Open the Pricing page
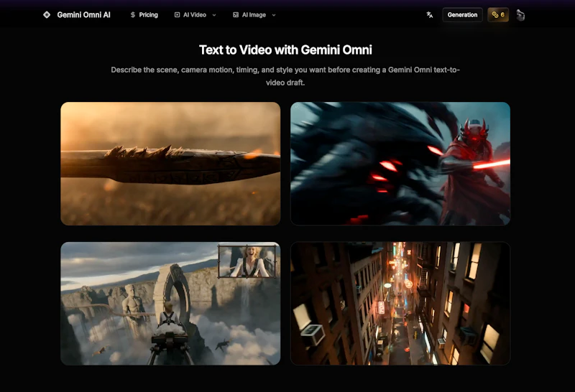 (144, 14)
